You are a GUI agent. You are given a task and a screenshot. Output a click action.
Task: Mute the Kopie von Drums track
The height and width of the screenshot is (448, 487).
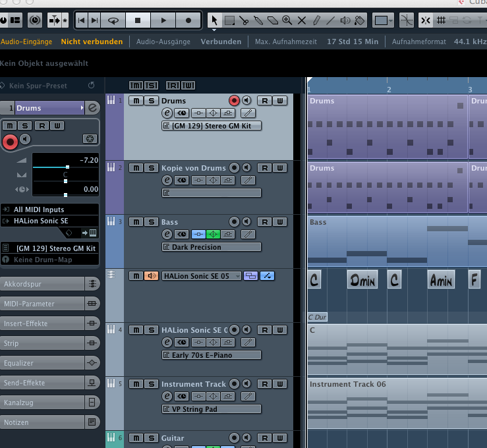tap(135, 168)
